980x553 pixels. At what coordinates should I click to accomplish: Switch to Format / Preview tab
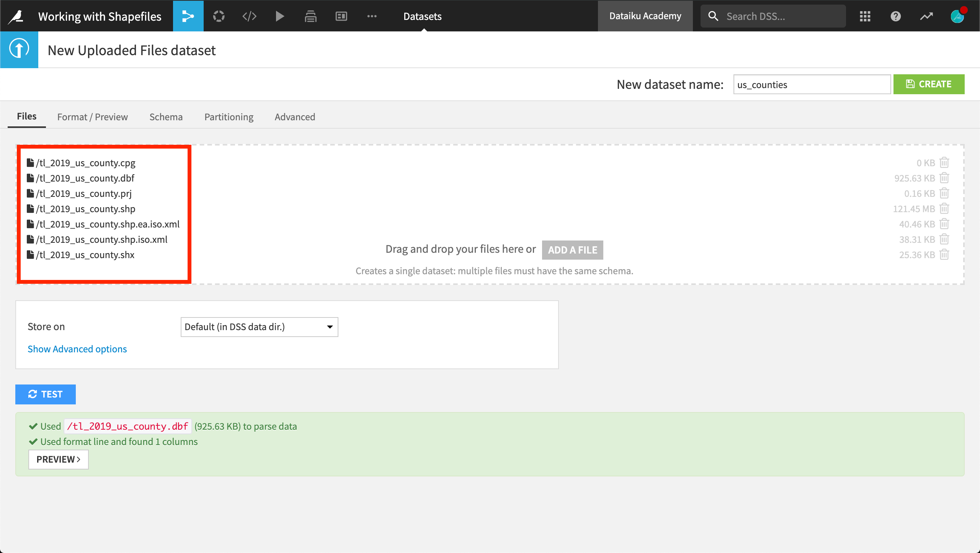point(92,116)
